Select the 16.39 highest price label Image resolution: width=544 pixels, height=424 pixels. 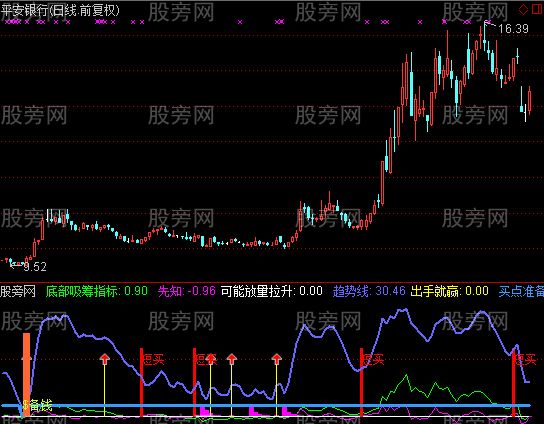[x=513, y=29]
